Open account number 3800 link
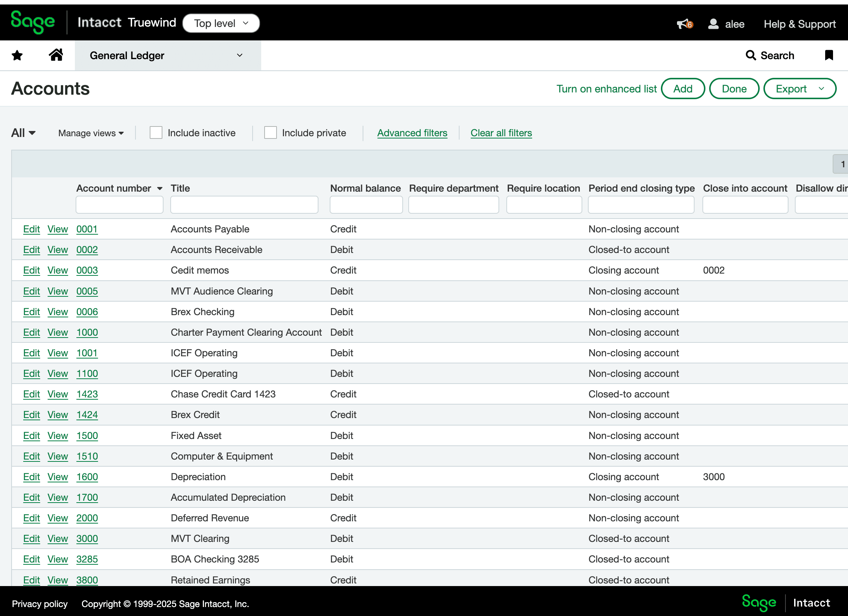The width and height of the screenshot is (848, 616). point(87,580)
